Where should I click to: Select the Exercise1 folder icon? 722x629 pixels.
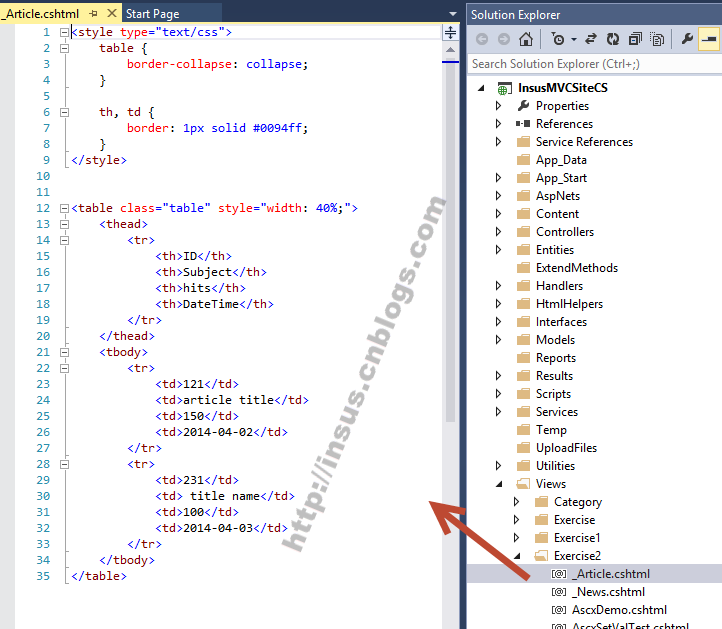pyautogui.click(x=541, y=538)
